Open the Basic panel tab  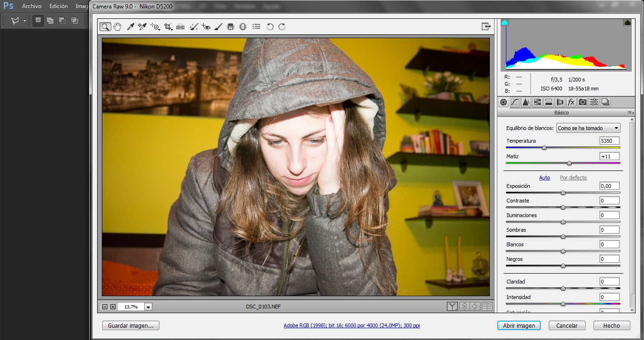click(504, 102)
